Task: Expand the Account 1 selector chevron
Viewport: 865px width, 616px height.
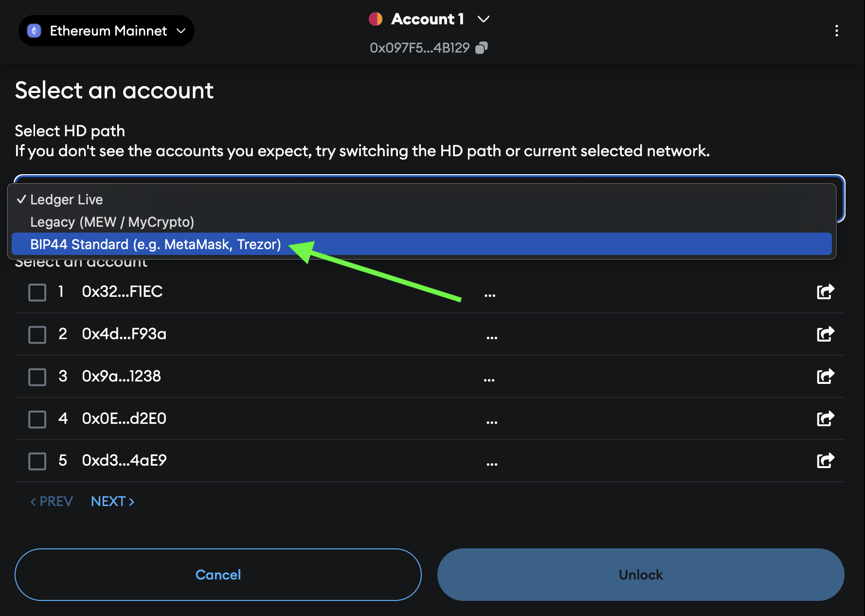Action: click(x=483, y=19)
